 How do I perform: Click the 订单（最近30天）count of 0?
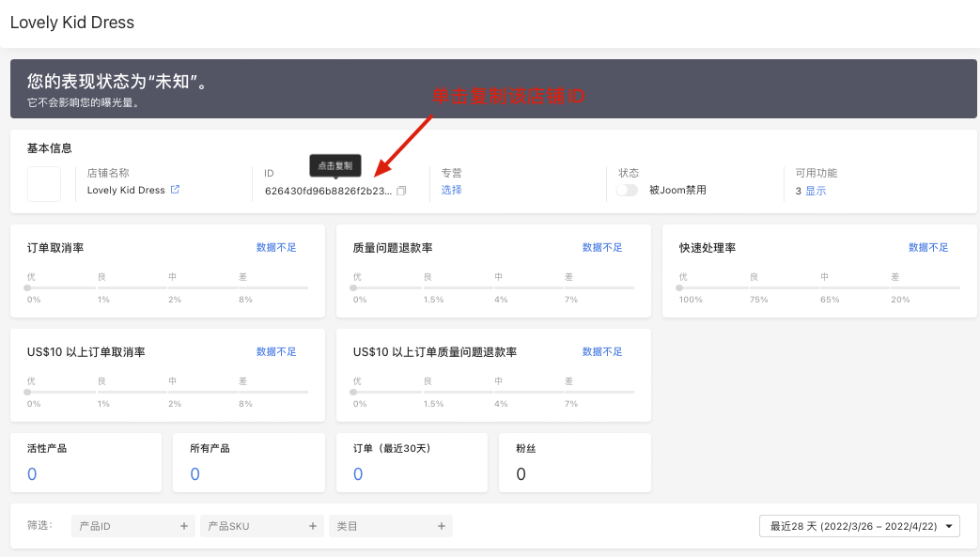tap(358, 474)
